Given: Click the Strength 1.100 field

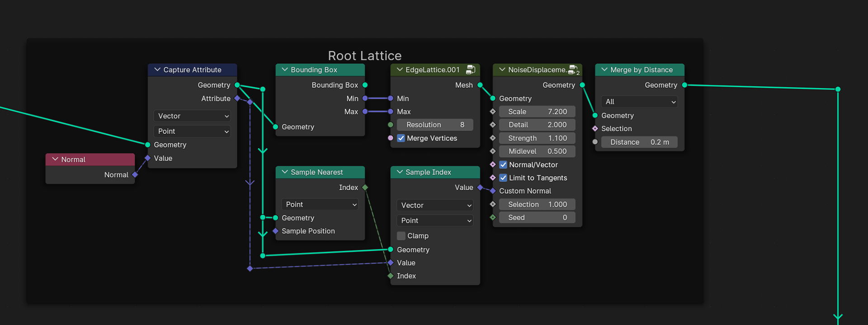Looking at the screenshot, I should click(x=537, y=138).
